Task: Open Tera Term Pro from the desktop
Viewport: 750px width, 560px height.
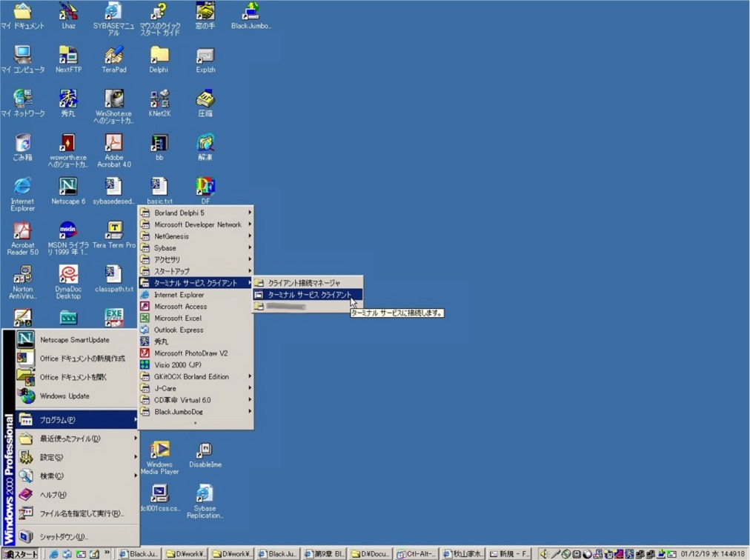Action: (x=114, y=235)
